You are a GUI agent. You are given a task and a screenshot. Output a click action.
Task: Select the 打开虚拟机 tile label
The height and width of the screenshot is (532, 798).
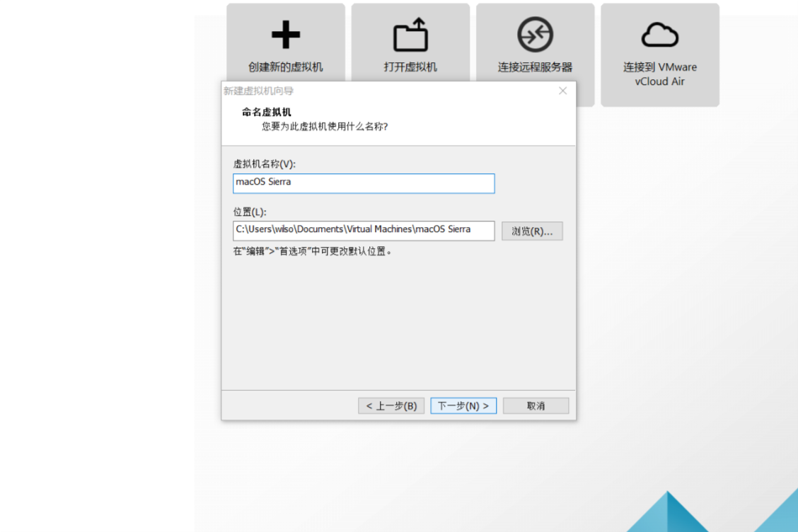410,66
